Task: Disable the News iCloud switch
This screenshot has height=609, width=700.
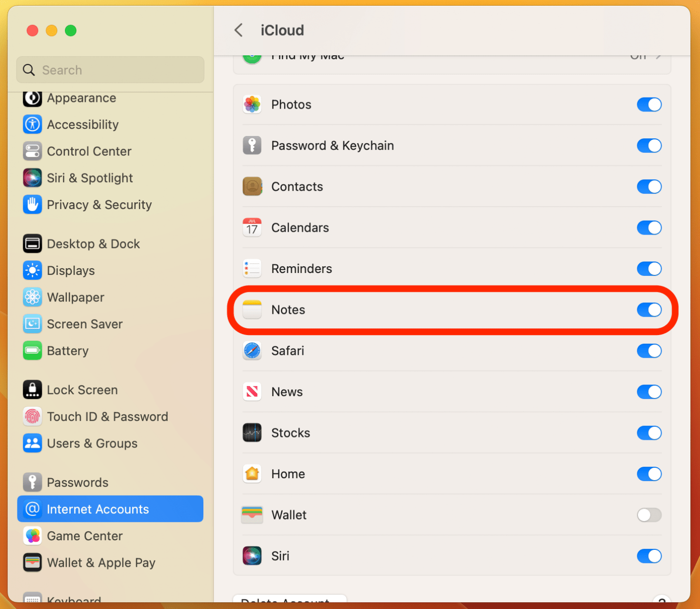Action: tap(649, 392)
